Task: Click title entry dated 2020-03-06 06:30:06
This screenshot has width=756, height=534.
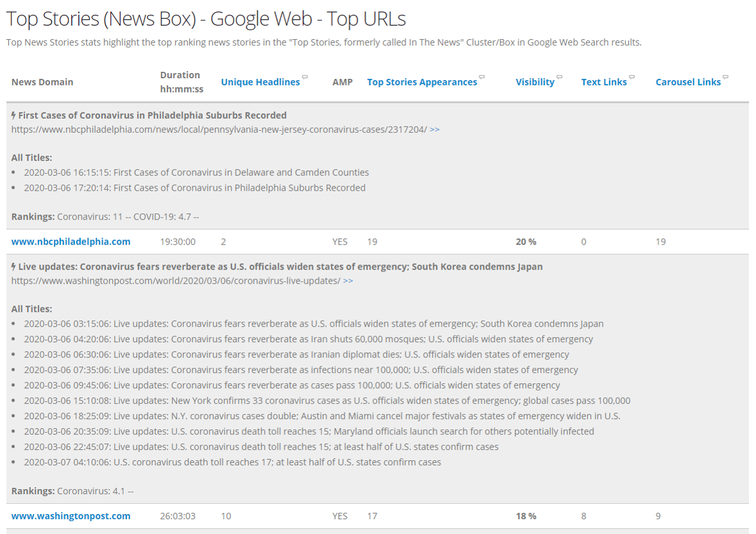Action: (x=296, y=354)
